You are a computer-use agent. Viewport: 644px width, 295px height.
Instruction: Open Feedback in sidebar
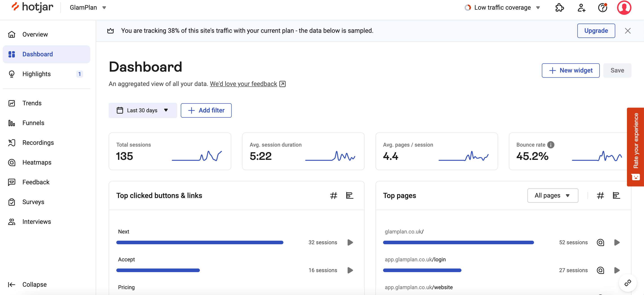pyautogui.click(x=46, y=182)
